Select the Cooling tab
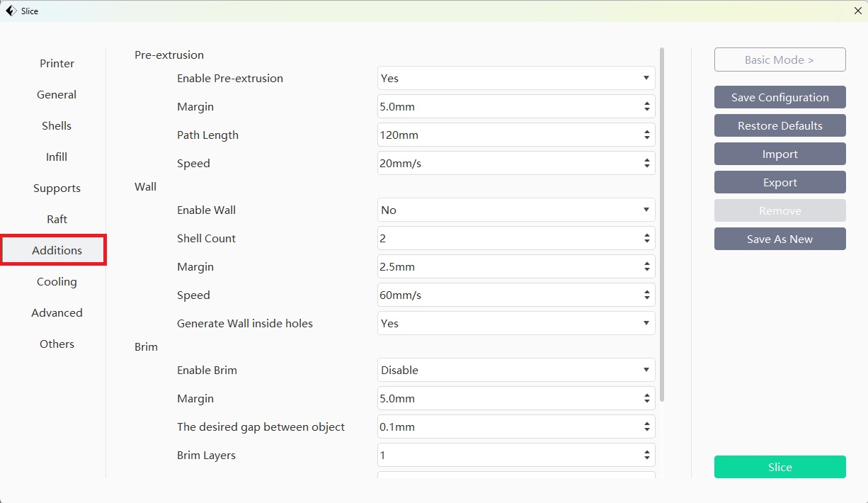This screenshot has width=868, height=503. tap(57, 282)
